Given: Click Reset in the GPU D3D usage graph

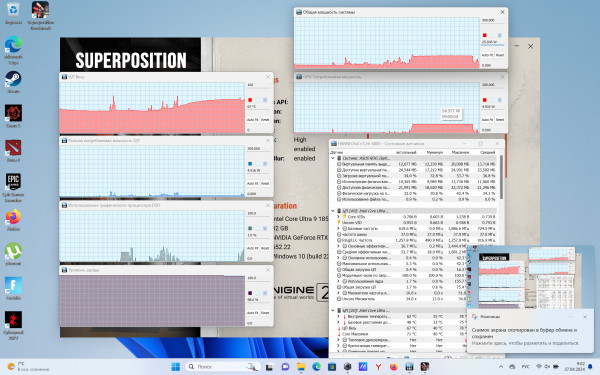Looking at the screenshot, I should (x=265, y=248).
